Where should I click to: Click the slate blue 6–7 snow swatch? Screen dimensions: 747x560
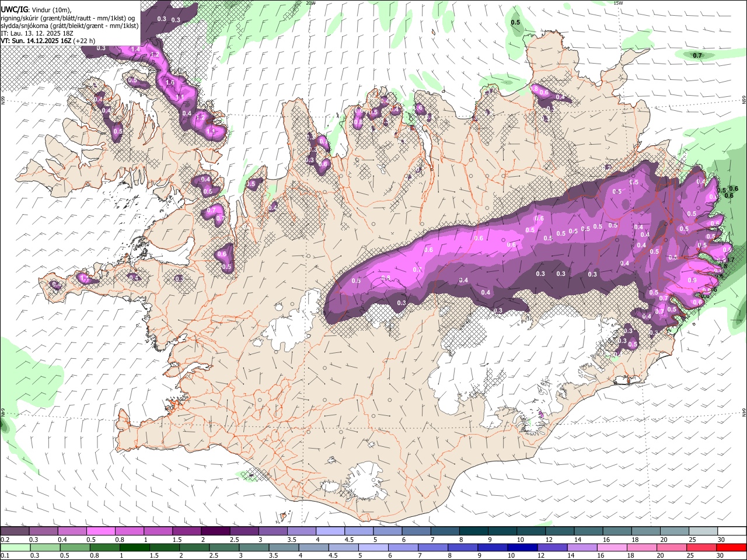[x=417, y=531]
